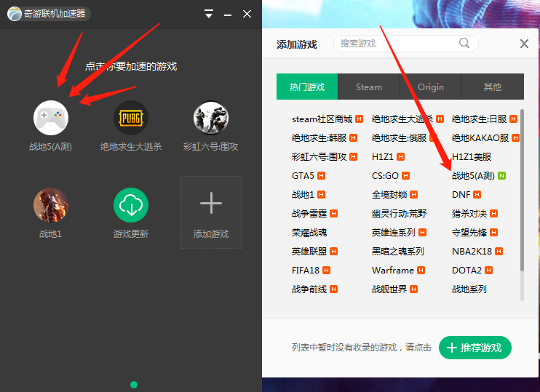Switch to the Origin tab
The height and width of the screenshot is (392, 540).
coord(431,87)
